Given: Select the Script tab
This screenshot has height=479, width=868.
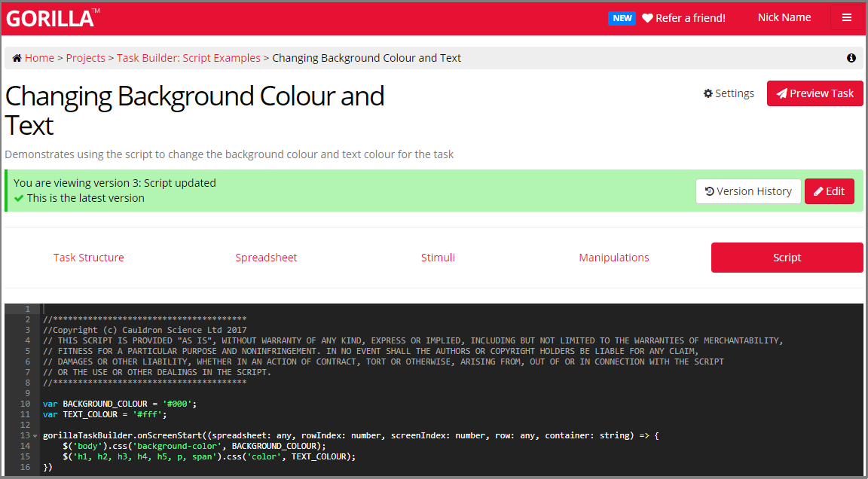Looking at the screenshot, I should [x=787, y=258].
